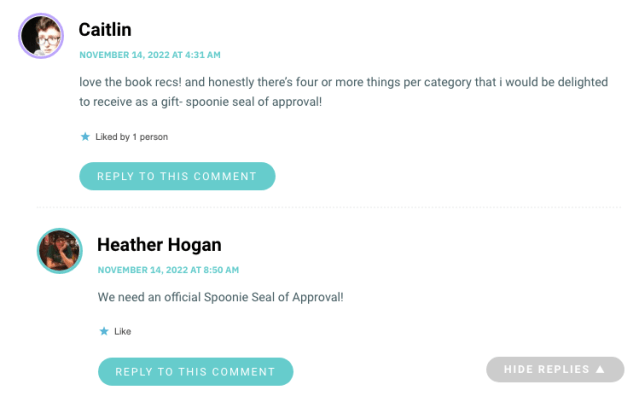Click the triangle arrow in Hide Replies
639x396 pixels.
600,369
